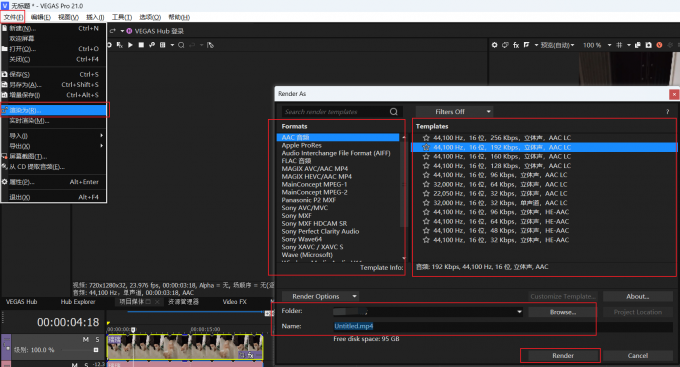Open the overlays dropdown arrow in preview toolbar
680x367 pixels.
[628, 45]
